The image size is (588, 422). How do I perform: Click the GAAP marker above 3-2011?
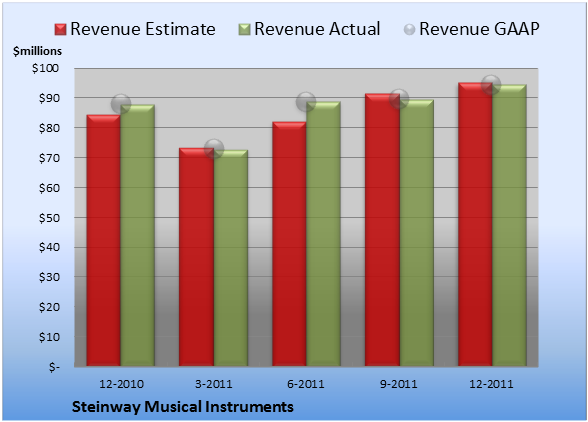[x=214, y=149]
